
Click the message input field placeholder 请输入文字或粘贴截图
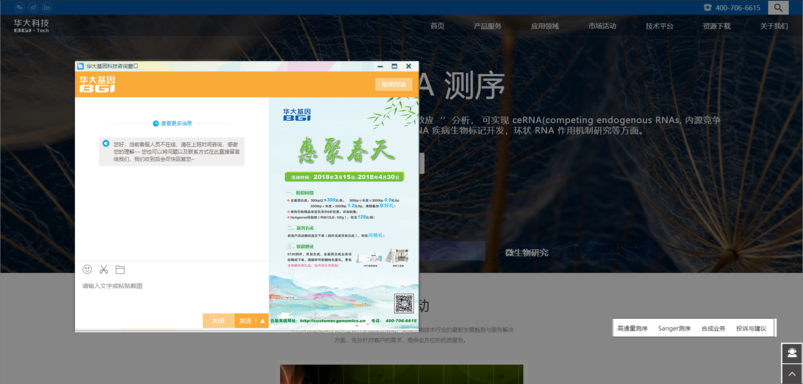pos(113,286)
